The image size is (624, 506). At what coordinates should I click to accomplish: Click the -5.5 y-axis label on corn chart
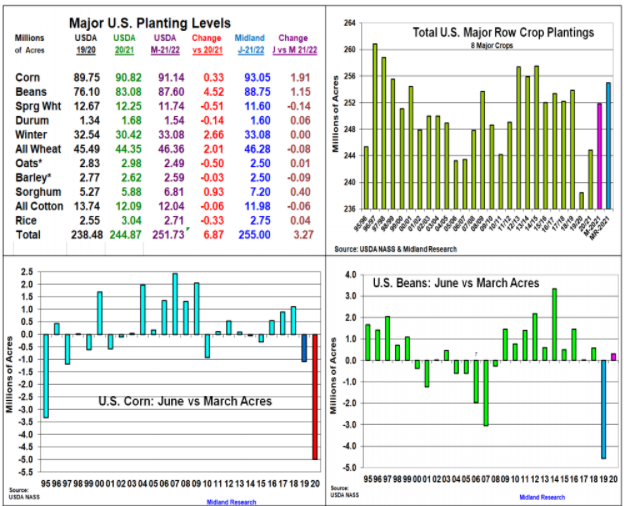click(x=25, y=472)
